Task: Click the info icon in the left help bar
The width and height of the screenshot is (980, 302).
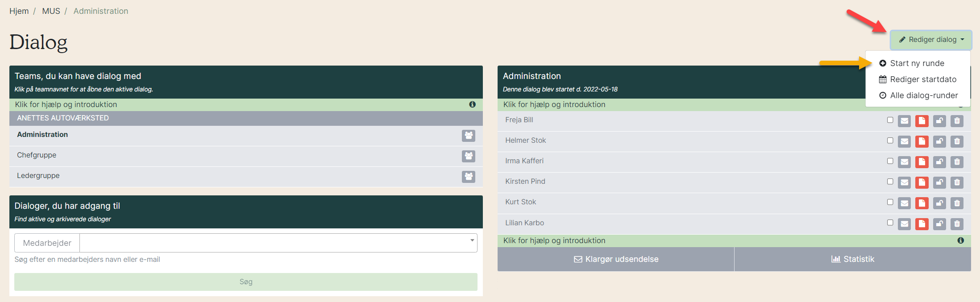Action: (x=472, y=104)
